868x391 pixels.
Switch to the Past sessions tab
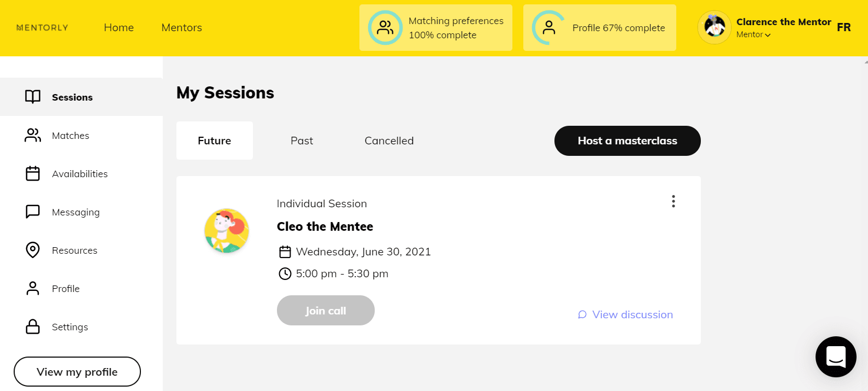point(302,141)
